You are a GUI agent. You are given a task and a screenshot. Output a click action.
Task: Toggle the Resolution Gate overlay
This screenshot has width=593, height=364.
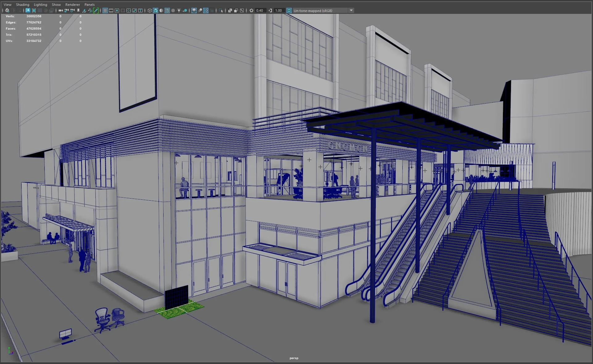117,10
